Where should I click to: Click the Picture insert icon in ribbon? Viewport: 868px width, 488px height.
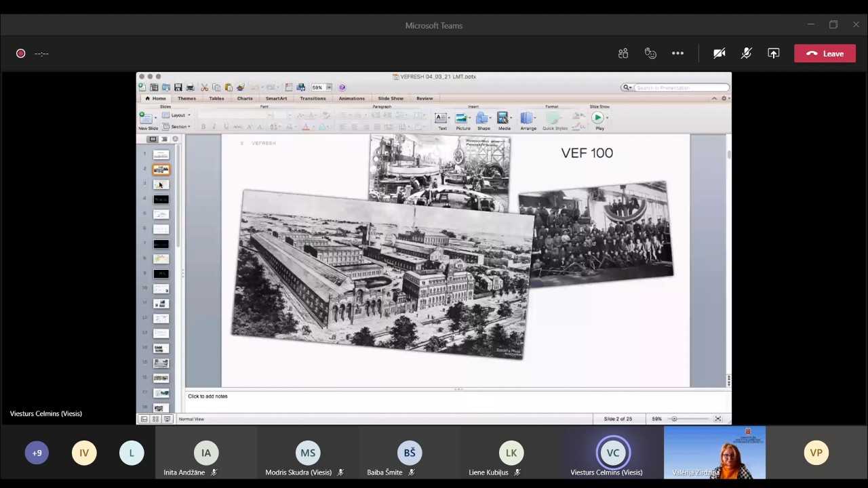[x=462, y=119]
